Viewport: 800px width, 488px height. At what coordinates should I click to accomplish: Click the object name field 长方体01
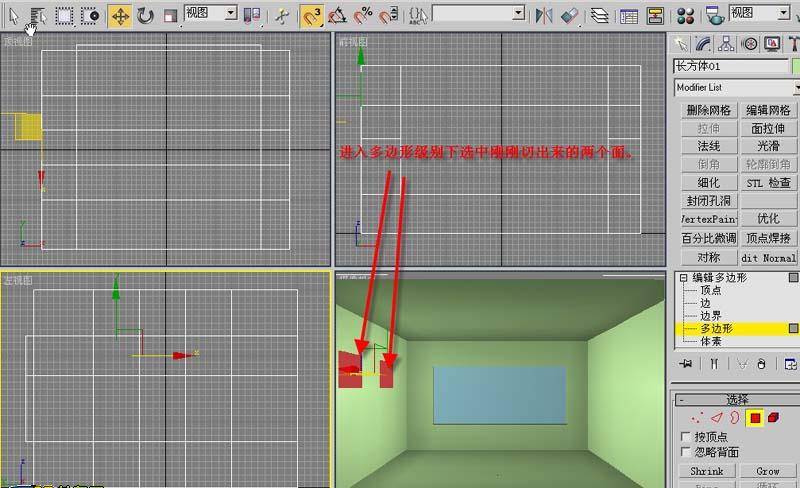[x=731, y=66]
